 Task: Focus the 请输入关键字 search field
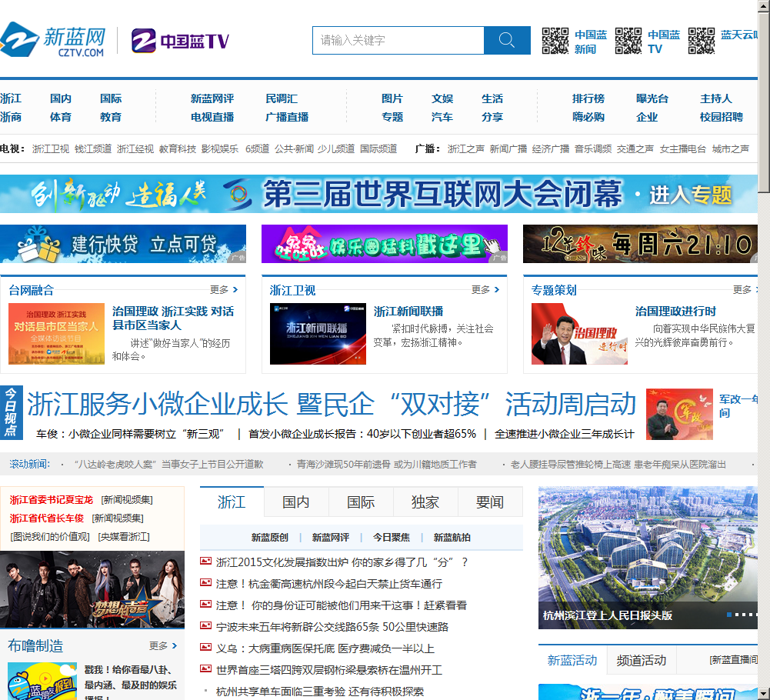(x=398, y=40)
